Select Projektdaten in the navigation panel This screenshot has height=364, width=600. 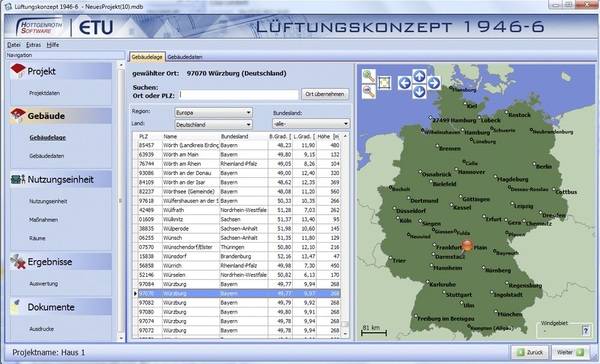44,93
